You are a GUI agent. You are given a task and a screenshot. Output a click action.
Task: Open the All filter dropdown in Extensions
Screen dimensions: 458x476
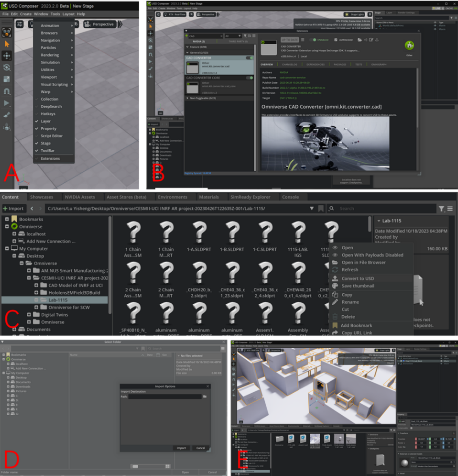pyautogui.click(x=233, y=36)
